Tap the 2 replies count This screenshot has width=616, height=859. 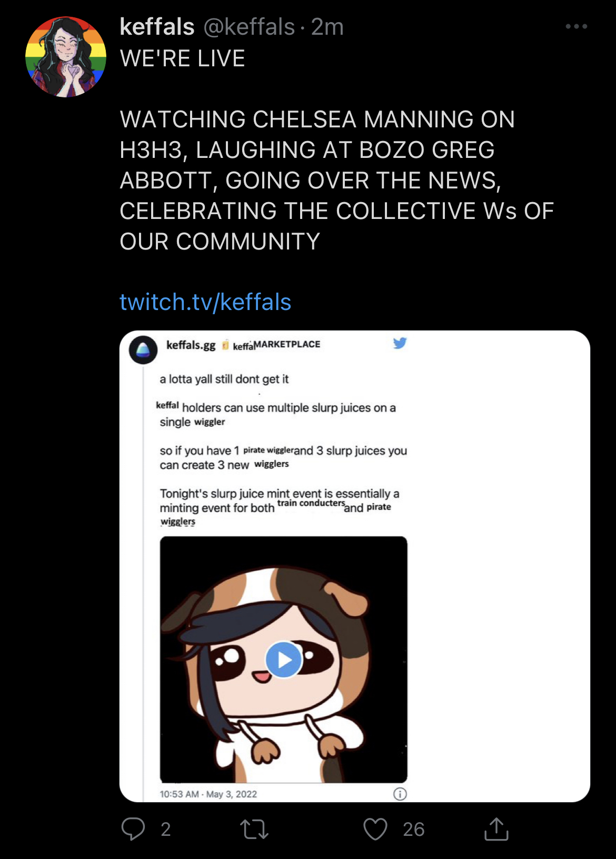[x=166, y=830]
